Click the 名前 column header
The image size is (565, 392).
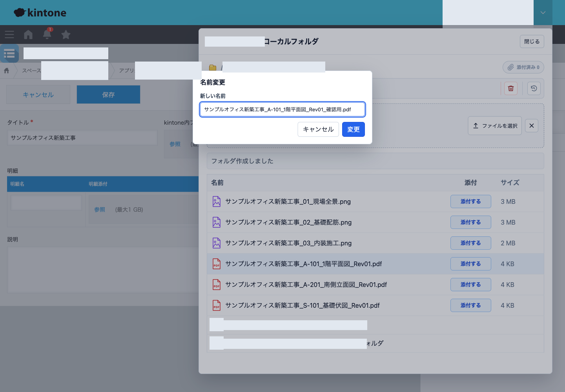click(x=217, y=183)
